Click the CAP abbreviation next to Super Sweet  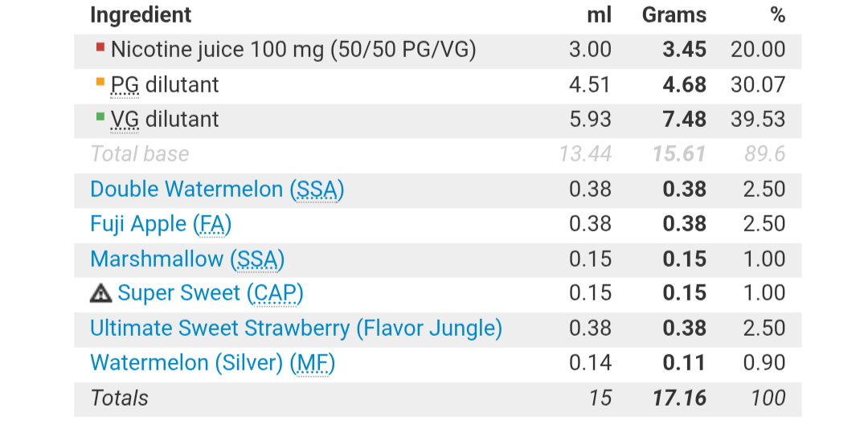click(275, 293)
